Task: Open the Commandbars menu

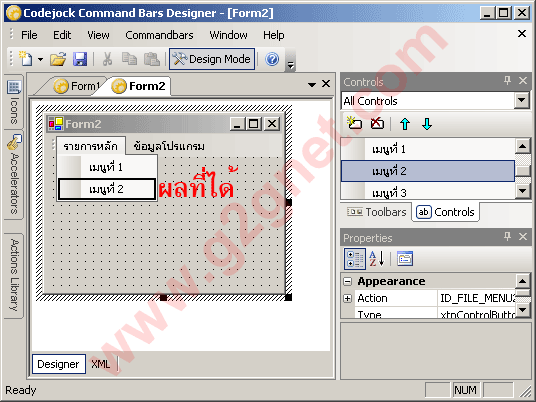Action: pos(159,35)
